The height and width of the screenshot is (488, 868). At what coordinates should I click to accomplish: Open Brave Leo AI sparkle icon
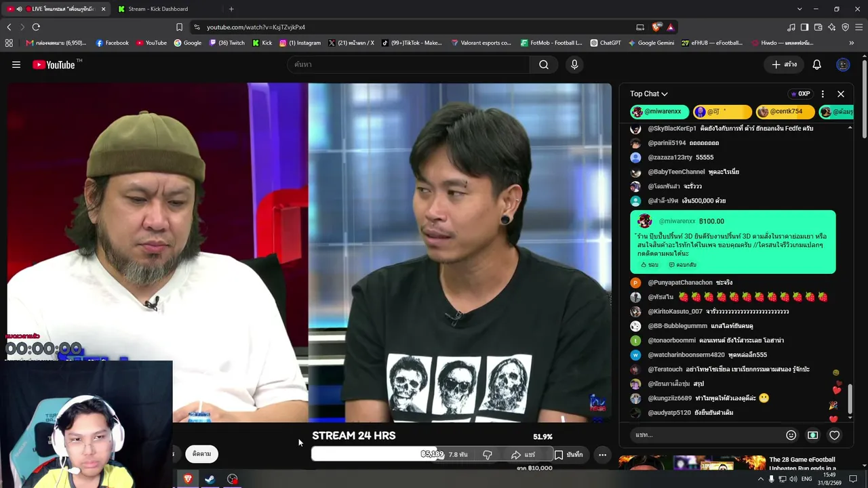click(831, 27)
